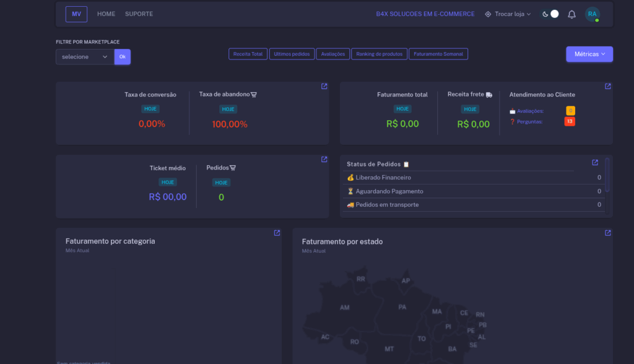634x364 pixels.
Task: Expand the Ticket médio card icon
Action: [324, 160]
